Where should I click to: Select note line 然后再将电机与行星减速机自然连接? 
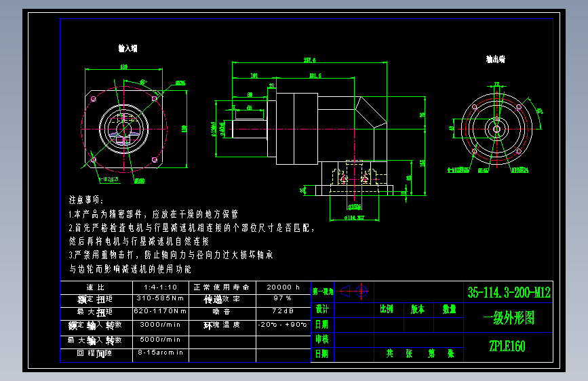(x=139, y=241)
